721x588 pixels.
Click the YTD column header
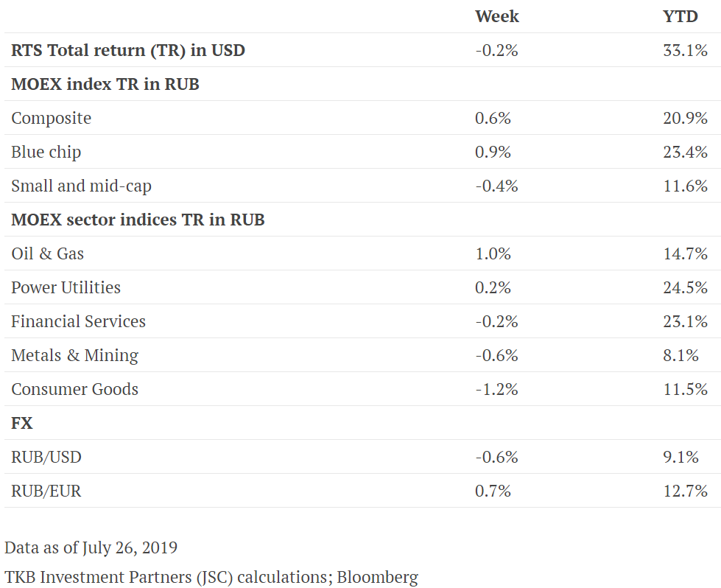click(x=680, y=16)
